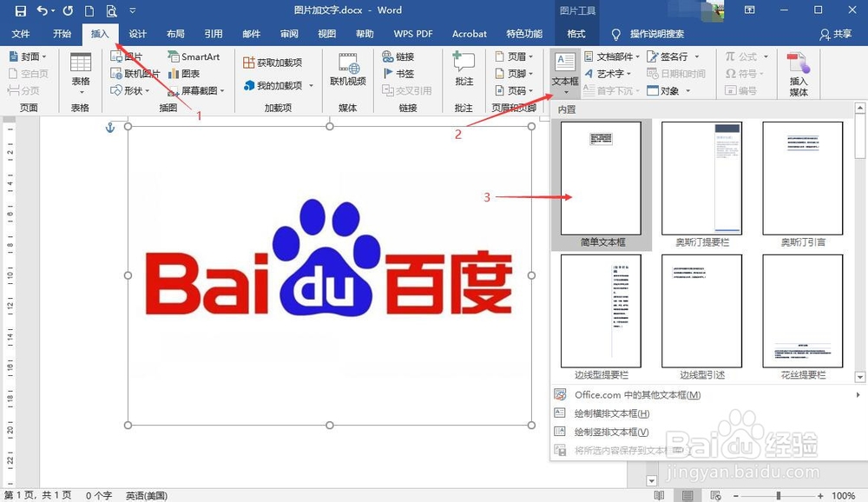Screen dimensions: 868x502
Task: Insert a hyperlink with 链接
Action: point(398,56)
